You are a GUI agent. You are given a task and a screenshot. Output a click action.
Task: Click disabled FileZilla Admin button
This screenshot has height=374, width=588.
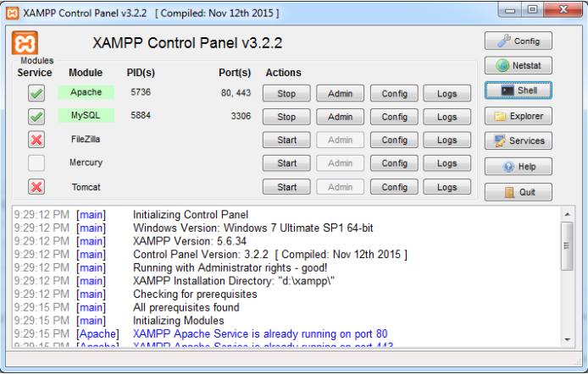340,140
